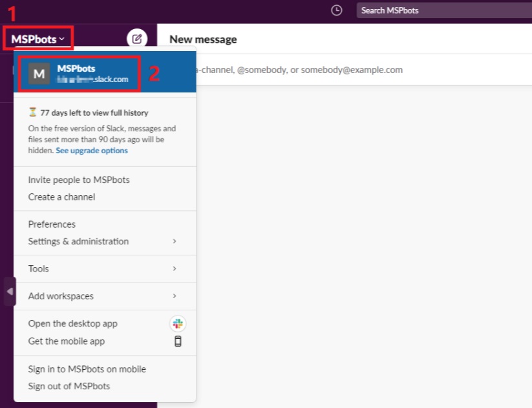Expand the Add workspaces submenu chevron
The width and height of the screenshot is (532, 408).
[175, 296]
